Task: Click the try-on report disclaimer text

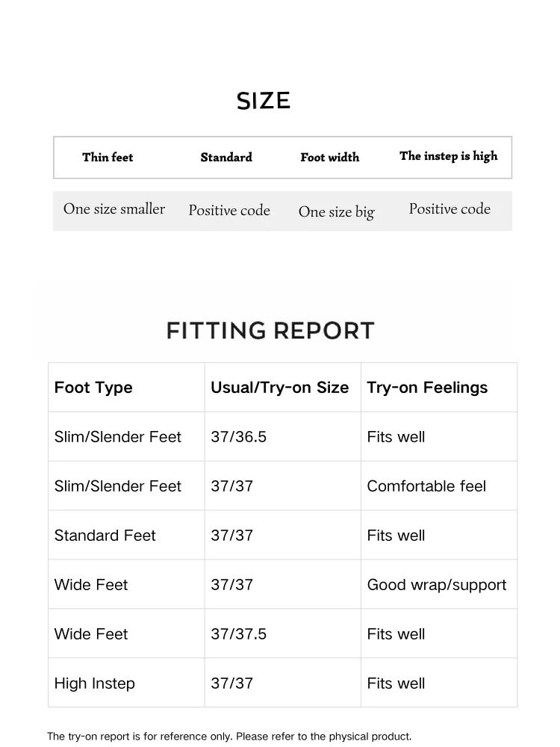Action: click(x=229, y=737)
